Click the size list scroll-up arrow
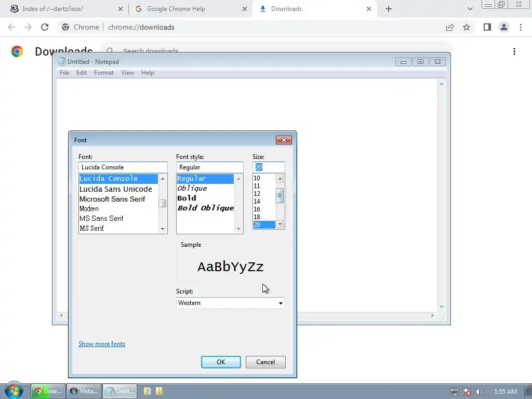 point(280,179)
